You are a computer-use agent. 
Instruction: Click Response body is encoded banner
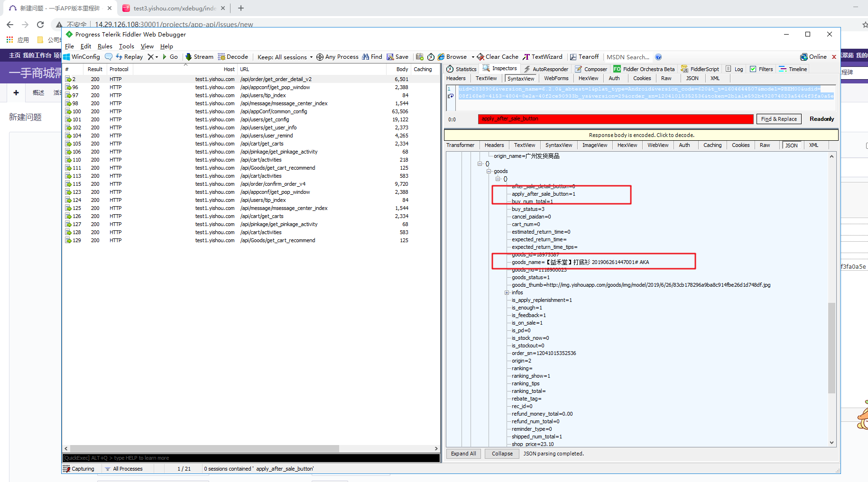[x=641, y=135]
